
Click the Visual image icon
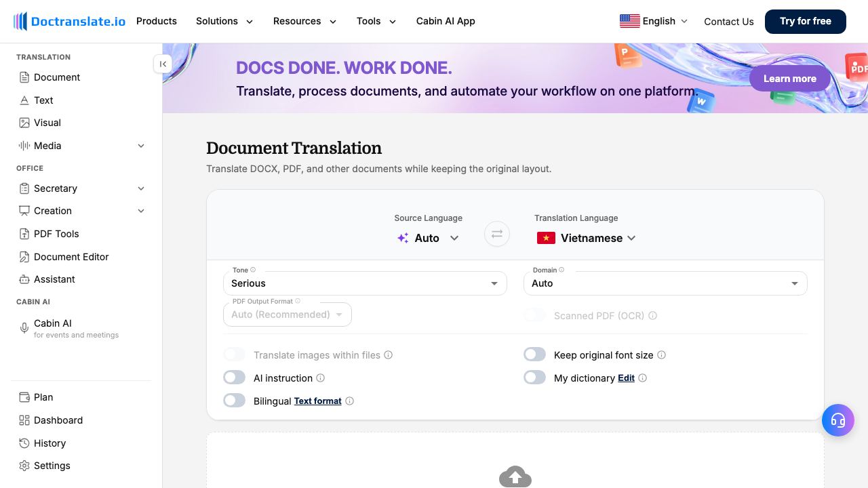tap(24, 123)
